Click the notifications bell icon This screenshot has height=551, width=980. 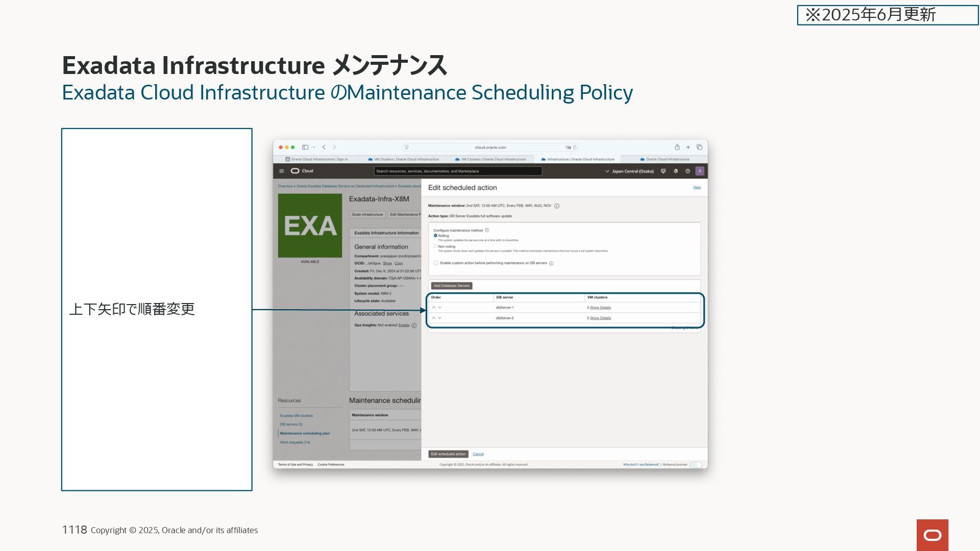(x=676, y=171)
